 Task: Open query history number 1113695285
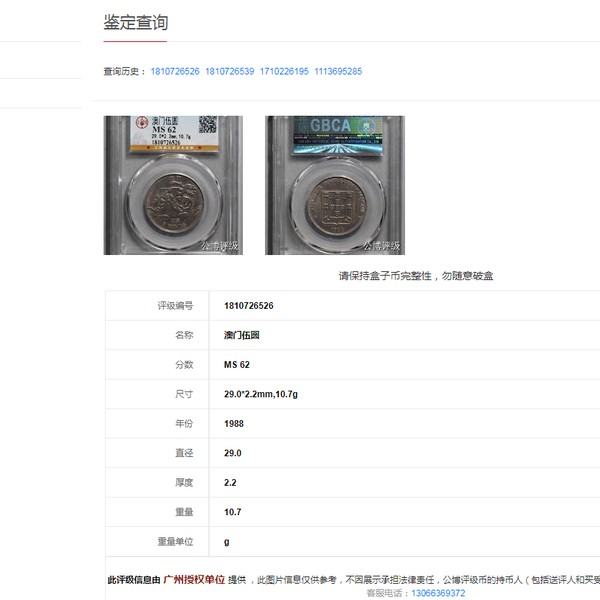pyautogui.click(x=338, y=71)
